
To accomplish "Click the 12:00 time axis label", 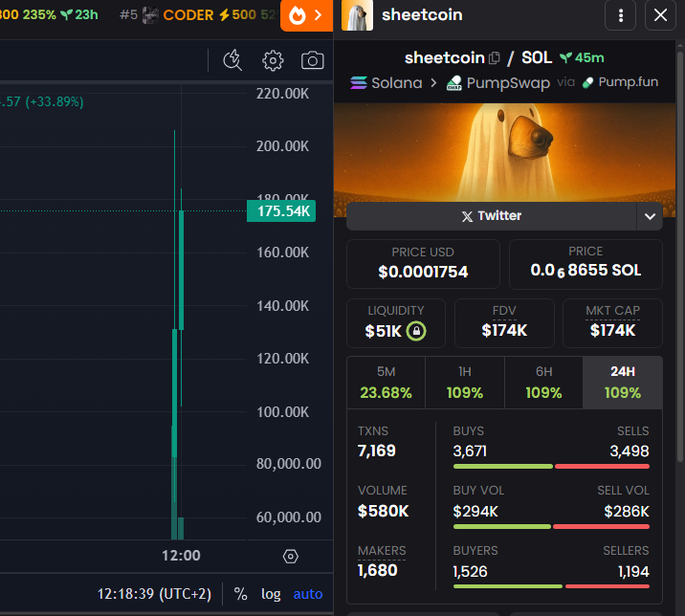I will click(181, 556).
